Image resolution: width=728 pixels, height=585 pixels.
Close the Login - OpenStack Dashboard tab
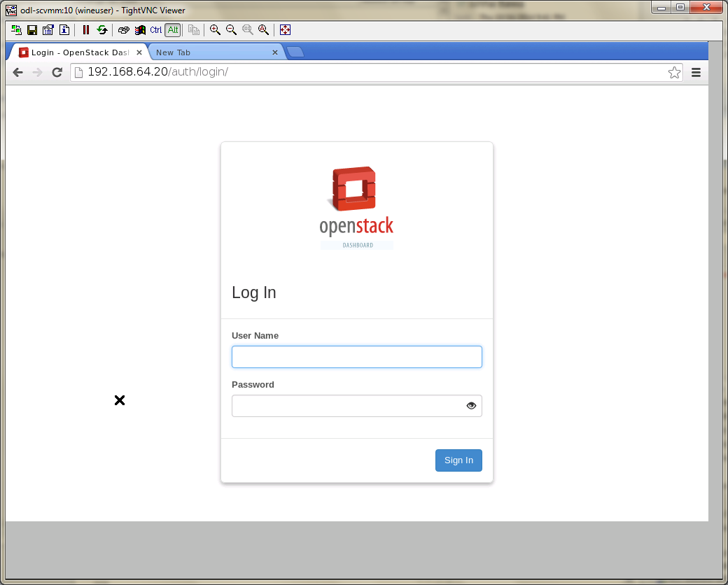click(139, 52)
